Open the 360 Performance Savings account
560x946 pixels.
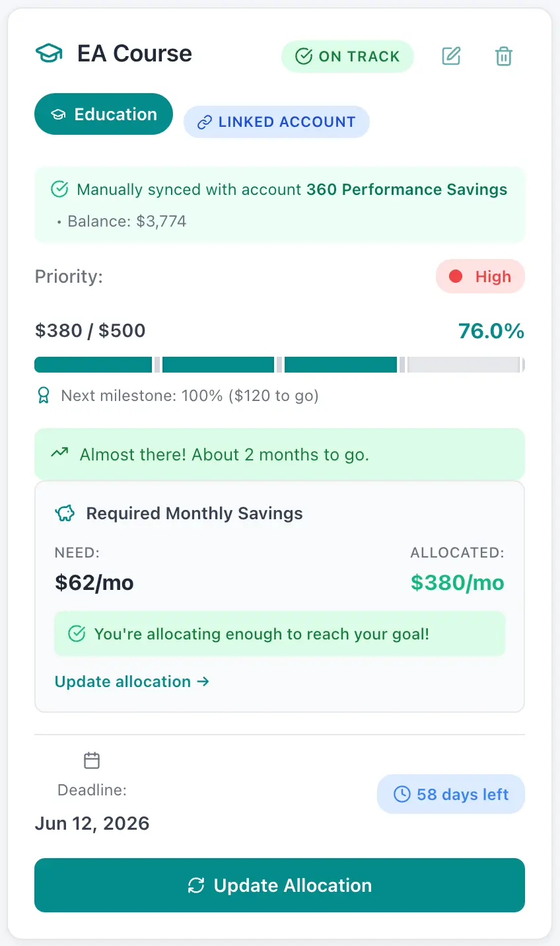click(405, 189)
